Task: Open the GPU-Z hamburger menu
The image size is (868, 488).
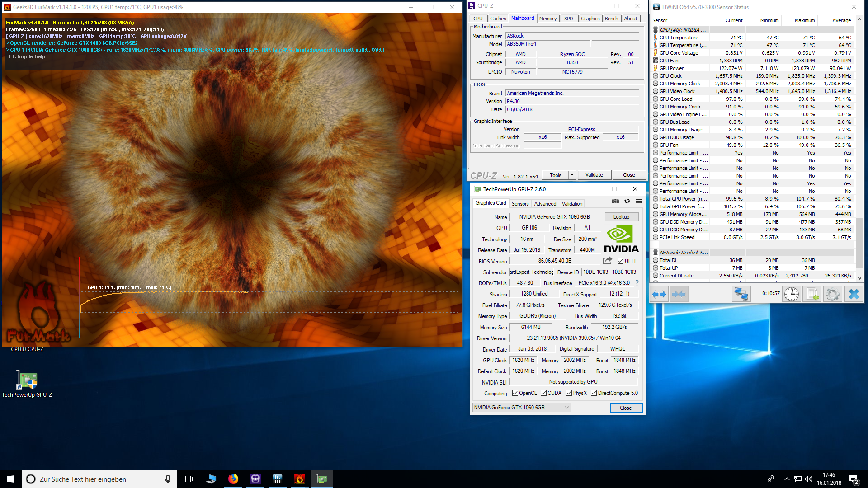Action: [x=638, y=202]
